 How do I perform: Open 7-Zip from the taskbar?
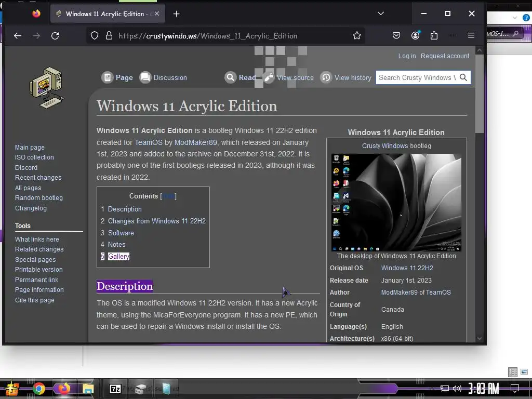[x=115, y=389]
